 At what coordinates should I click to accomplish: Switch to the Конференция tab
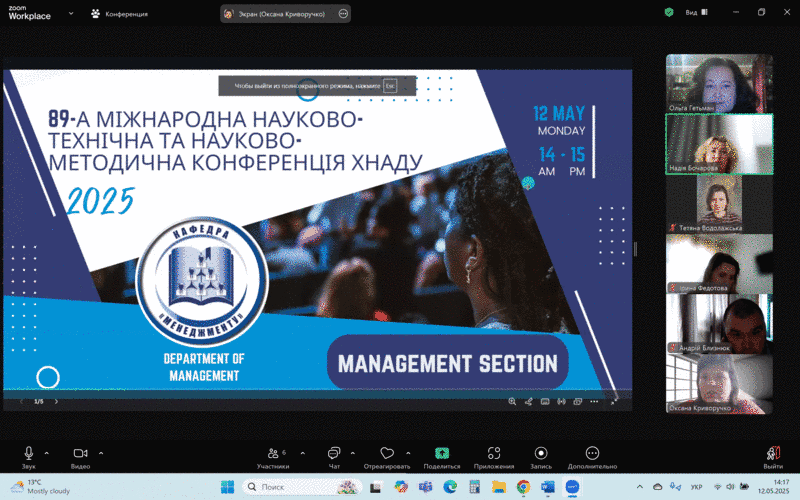point(119,14)
